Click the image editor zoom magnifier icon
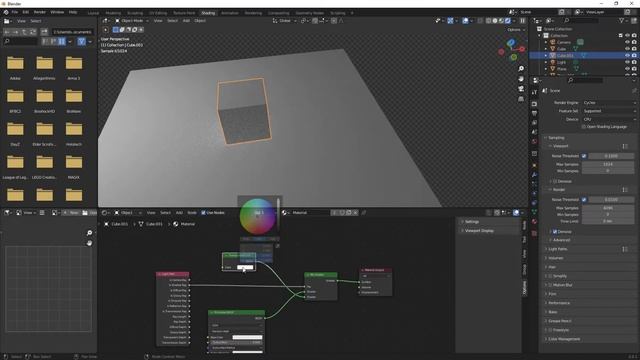The image size is (640, 360). click(x=89, y=233)
